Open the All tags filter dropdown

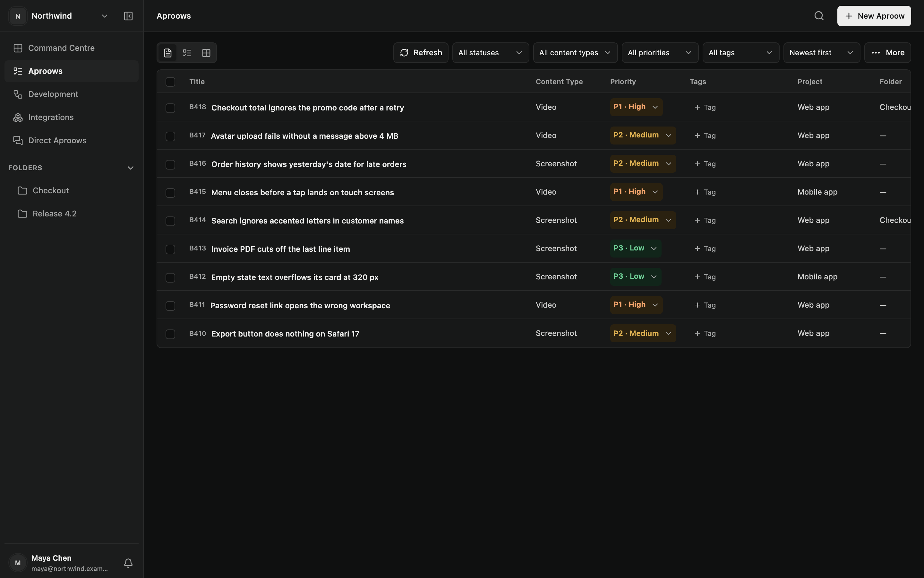[x=741, y=53]
